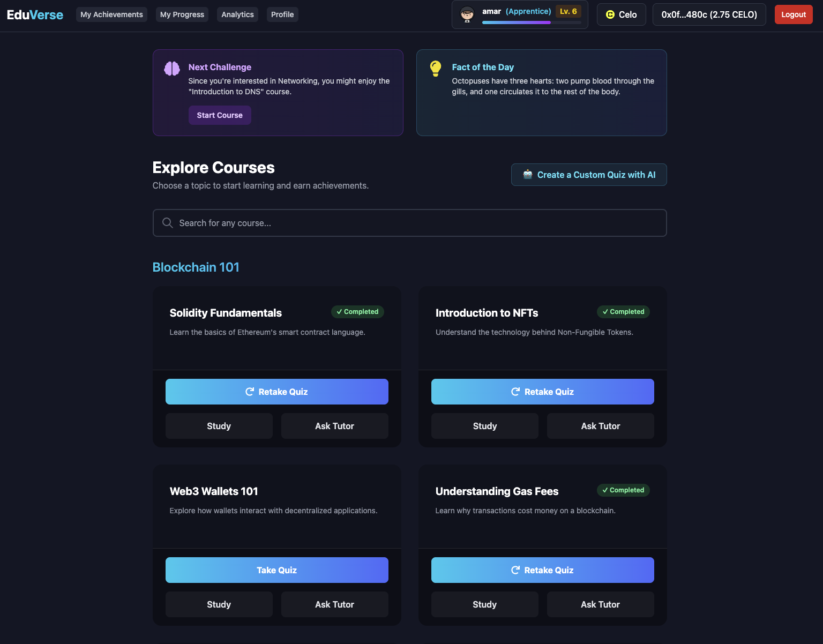Switch to the Analytics tab

(237, 14)
